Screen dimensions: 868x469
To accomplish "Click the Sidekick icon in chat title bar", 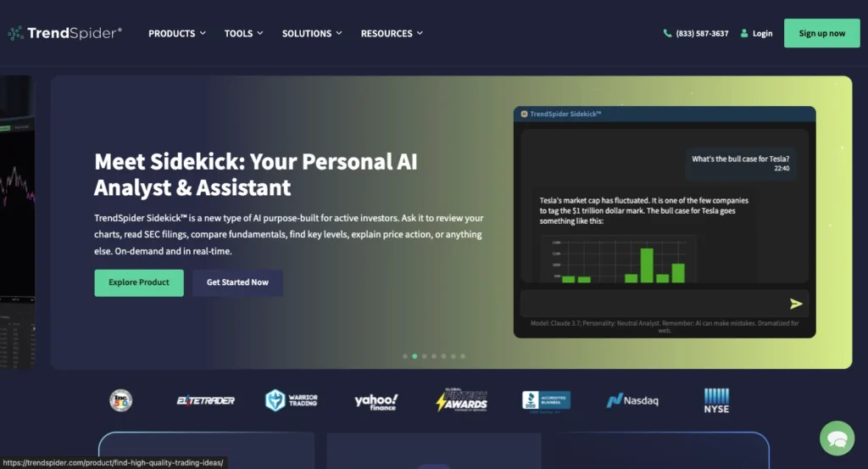I will (524, 114).
